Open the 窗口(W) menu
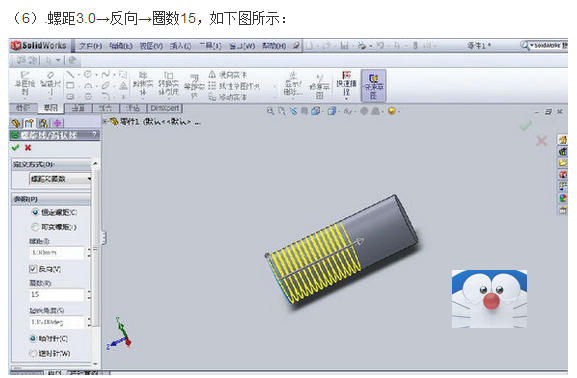The width and height of the screenshot is (577, 378). 242,46
